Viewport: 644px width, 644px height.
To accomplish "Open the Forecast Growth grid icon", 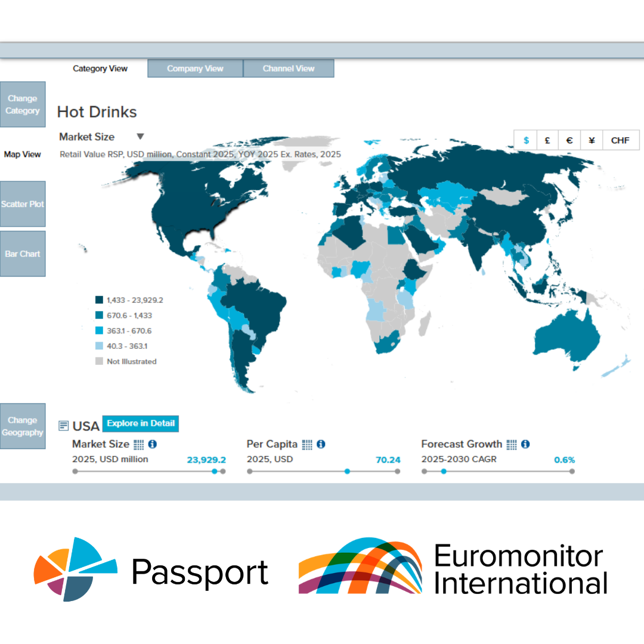I will pos(512,444).
